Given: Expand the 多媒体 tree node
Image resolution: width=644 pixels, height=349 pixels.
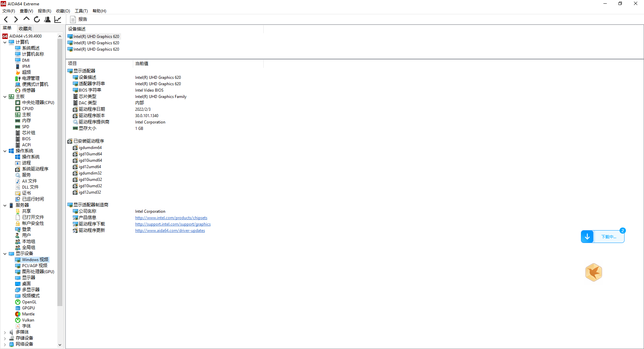Looking at the screenshot, I should click(x=5, y=332).
